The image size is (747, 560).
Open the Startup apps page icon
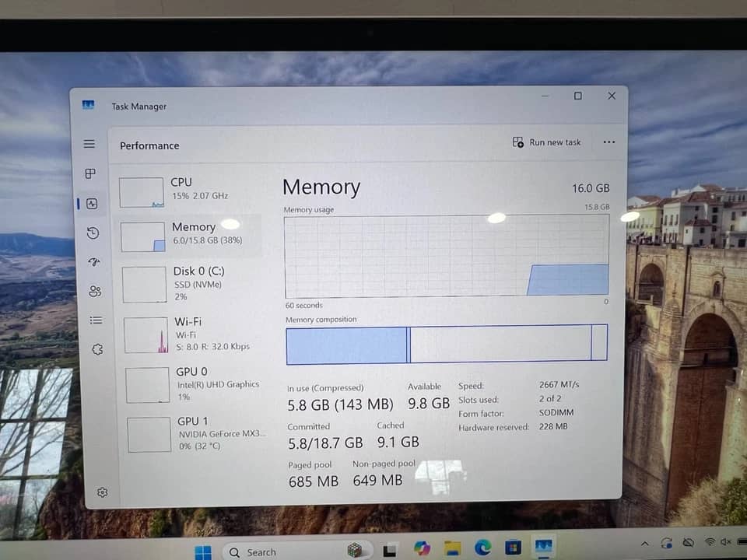tap(94, 262)
